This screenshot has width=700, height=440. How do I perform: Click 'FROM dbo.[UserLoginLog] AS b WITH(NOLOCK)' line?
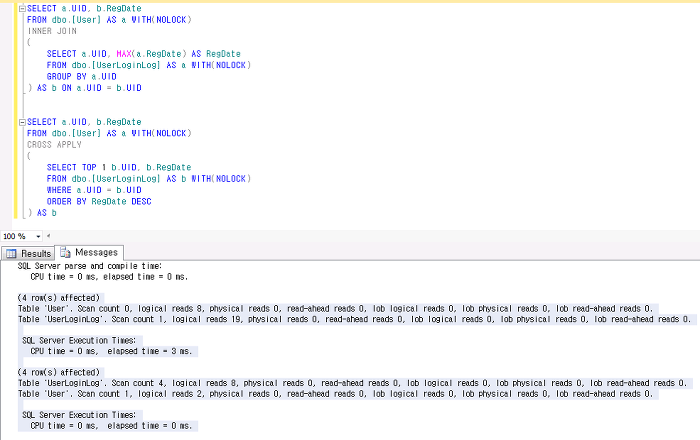click(x=149, y=178)
